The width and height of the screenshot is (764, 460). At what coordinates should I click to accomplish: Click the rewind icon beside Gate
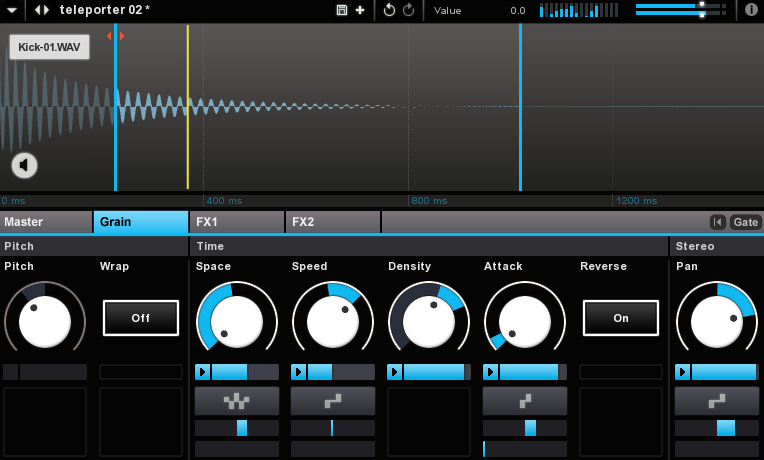tap(717, 222)
